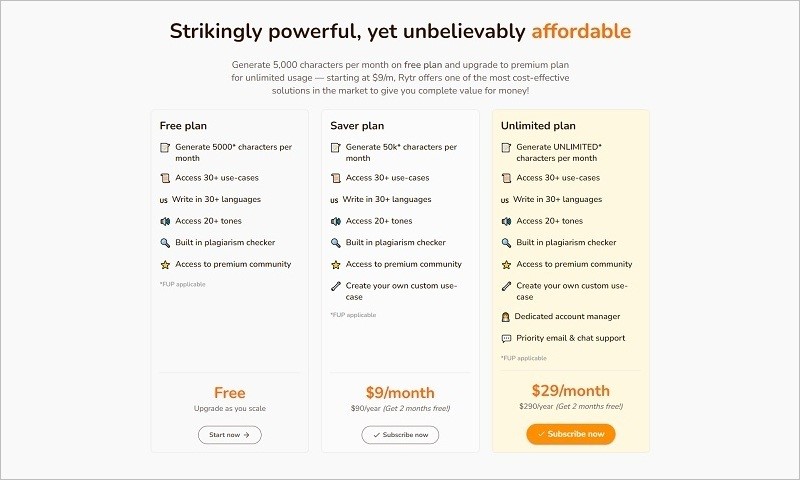Click the chat support bubble icon
800x480 pixels.
pos(506,339)
